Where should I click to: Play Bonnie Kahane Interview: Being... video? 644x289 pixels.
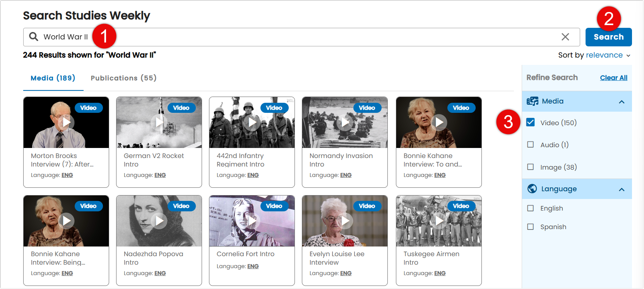click(66, 221)
